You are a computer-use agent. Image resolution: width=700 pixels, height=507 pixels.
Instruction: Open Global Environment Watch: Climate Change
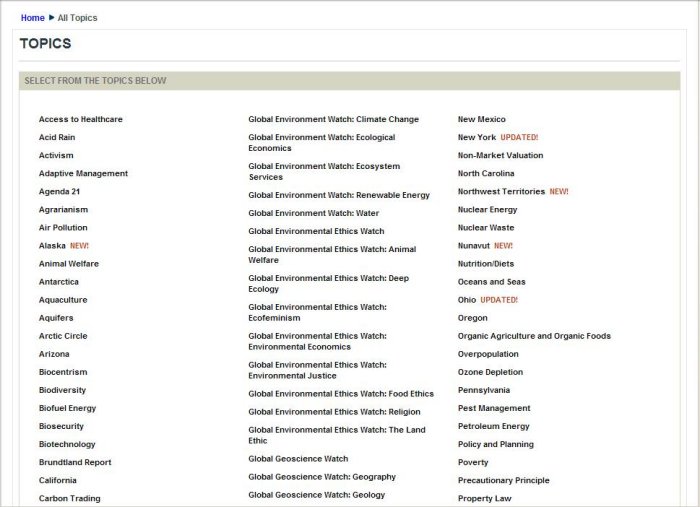333,119
